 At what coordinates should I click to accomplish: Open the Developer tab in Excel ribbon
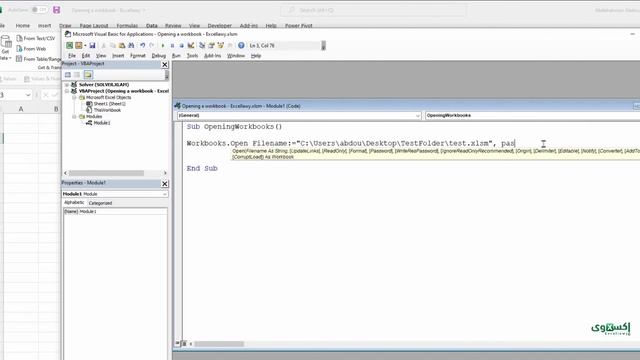tap(219, 25)
